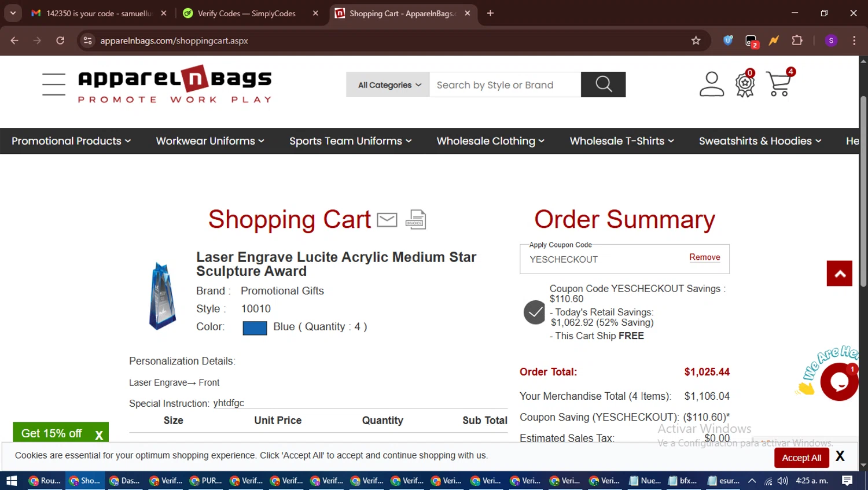Screen dimensions: 868x490
Task: Select the Shopping Cart ApparelnBags tab
Action: click(x=402, y=13)
